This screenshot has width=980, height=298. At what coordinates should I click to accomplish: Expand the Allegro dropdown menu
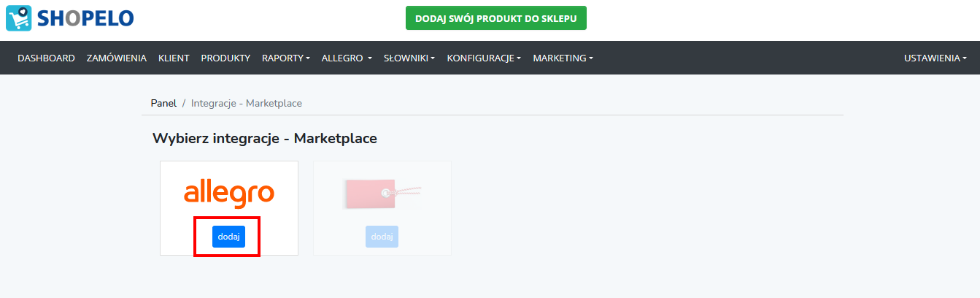[x=347, y=58]
